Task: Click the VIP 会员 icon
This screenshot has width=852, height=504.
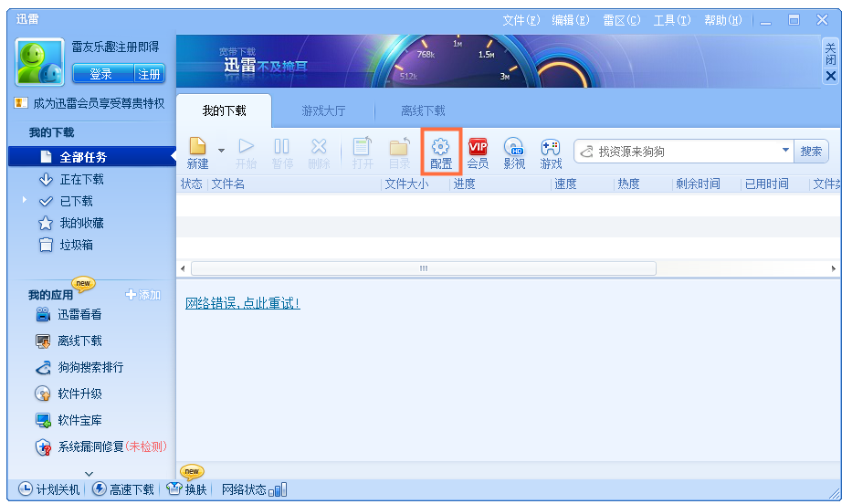Action: 478,153
